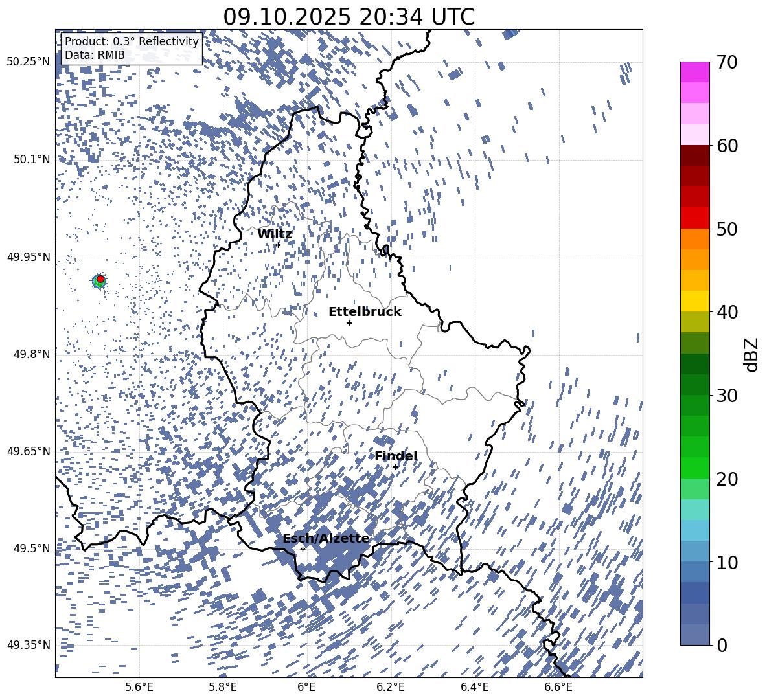Click the Esch/Alzette location cross marker

click(x=303, y=549)
